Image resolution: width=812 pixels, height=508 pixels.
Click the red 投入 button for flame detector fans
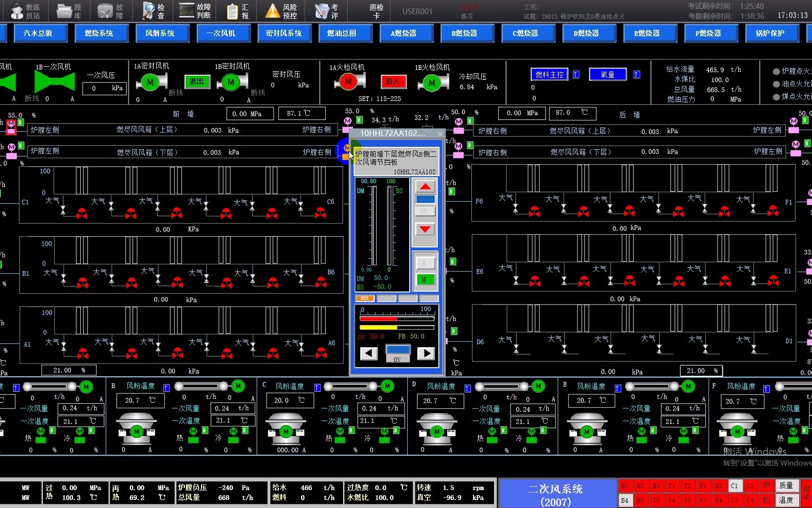click(x=393, y=82)
